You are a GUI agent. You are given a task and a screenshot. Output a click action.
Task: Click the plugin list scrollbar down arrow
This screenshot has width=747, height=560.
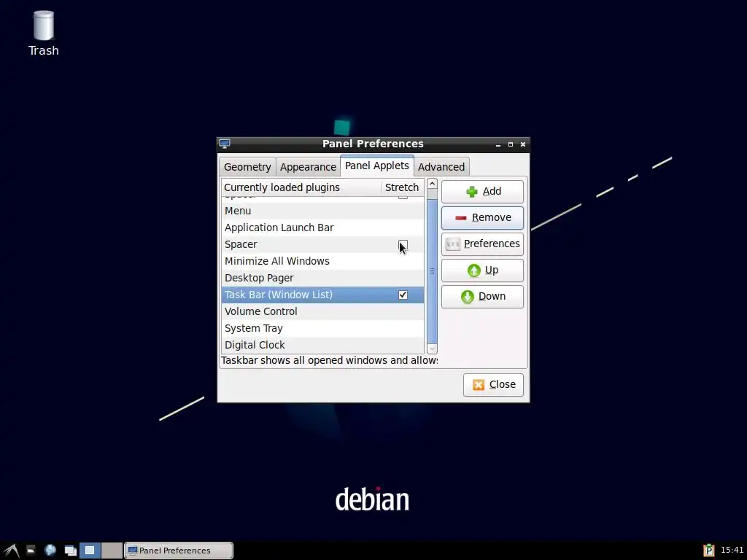coord(432,349)
